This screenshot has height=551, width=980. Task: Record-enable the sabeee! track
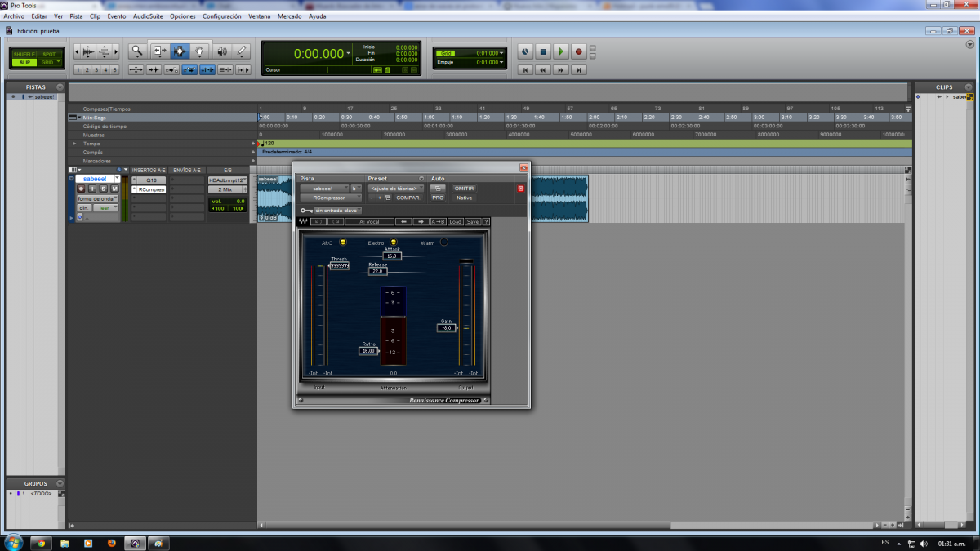(82, 189)
